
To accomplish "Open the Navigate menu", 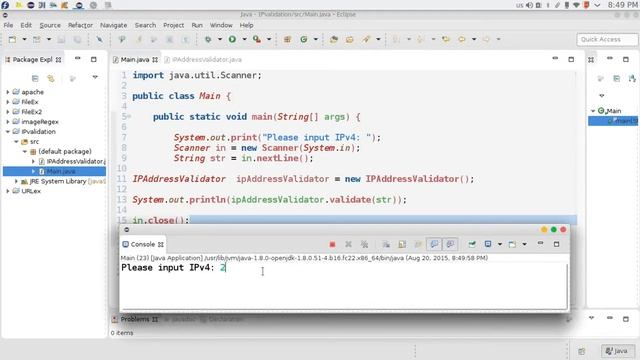I will 113,25.
